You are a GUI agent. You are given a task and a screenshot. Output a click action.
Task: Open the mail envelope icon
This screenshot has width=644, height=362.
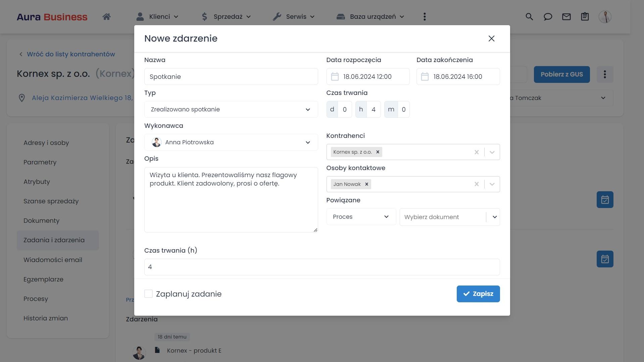pyautogui.click(x=566, y=16)
